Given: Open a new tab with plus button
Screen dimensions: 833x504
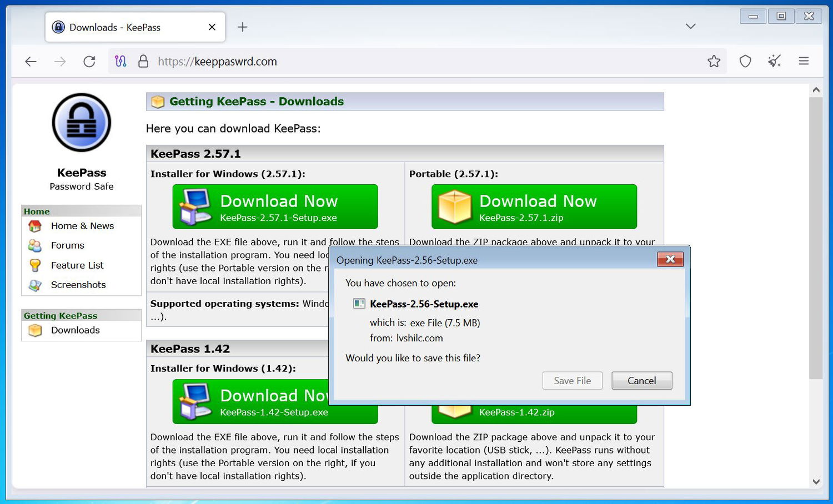Looking at the screenshot, I should [x=243, y=27].
